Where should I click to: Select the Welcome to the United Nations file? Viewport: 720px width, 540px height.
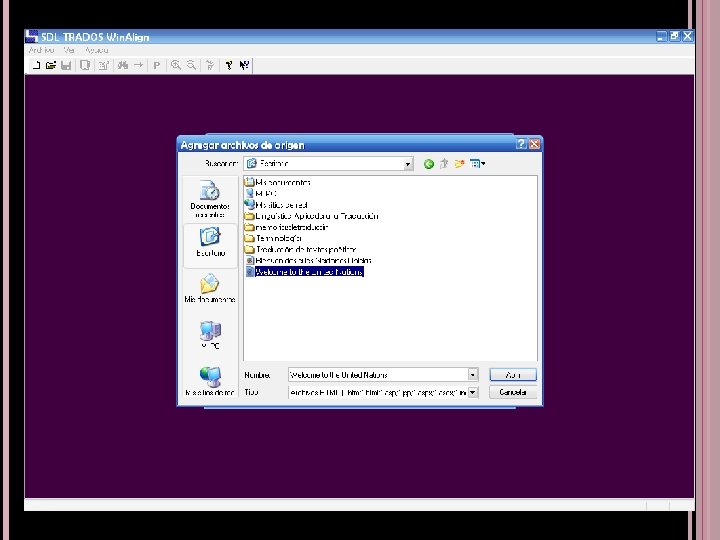304,272
